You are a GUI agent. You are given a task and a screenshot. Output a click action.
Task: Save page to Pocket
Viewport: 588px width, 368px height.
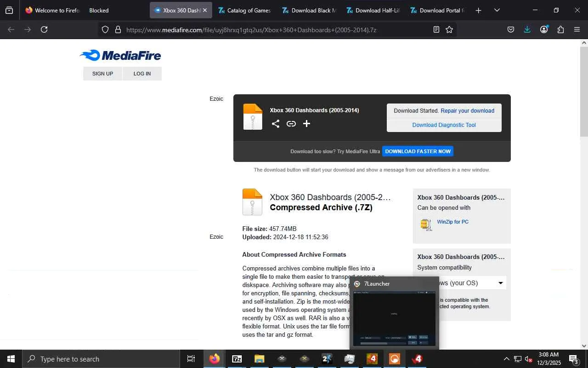click(x=511, y=29)
